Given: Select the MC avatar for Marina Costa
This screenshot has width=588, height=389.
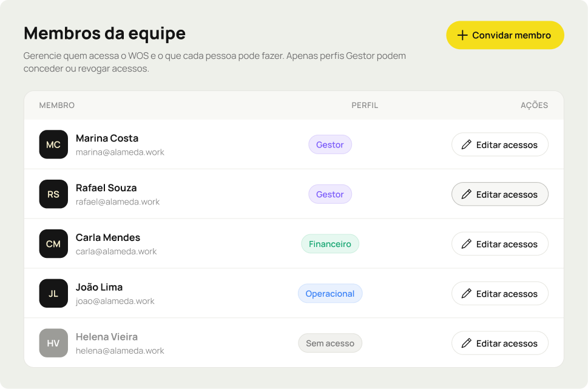Looking at the screenshot, I should (53, 144).
